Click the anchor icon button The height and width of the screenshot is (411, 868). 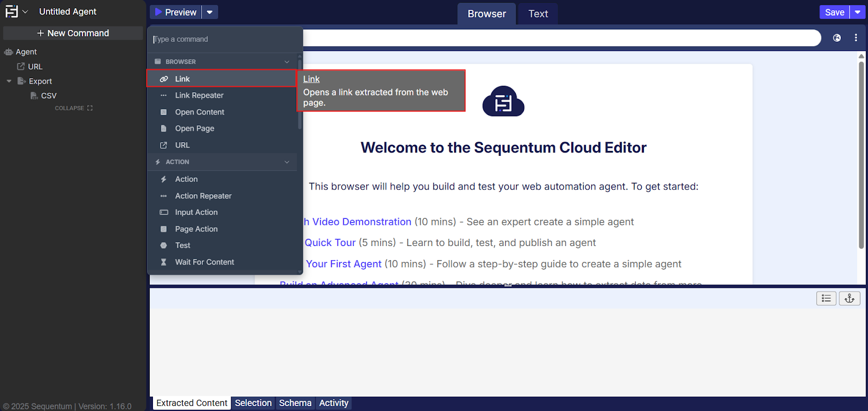tap(850, 298)
